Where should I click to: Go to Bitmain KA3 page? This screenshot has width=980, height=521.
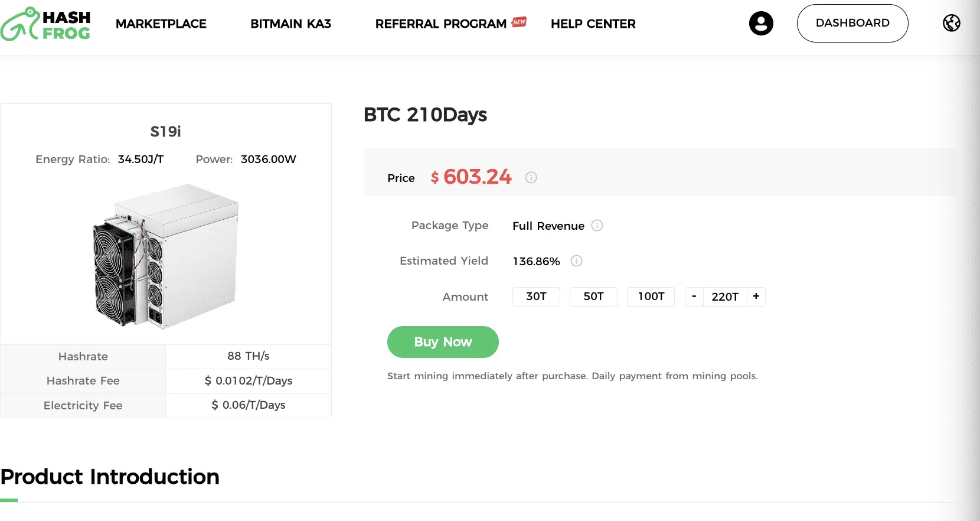click(x=290, y=24)
